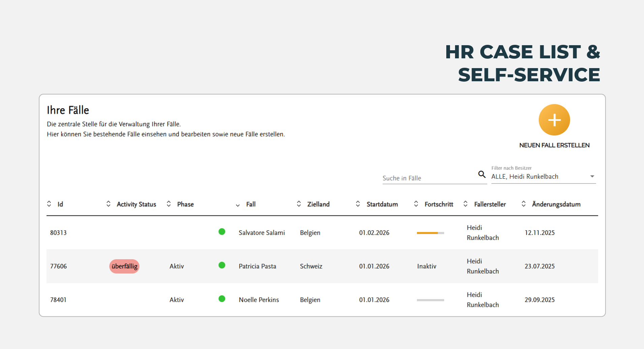This screenshot has height=349, width=644.
Task: Click the überfällig status badge
Action: click(x=124, y=266)
